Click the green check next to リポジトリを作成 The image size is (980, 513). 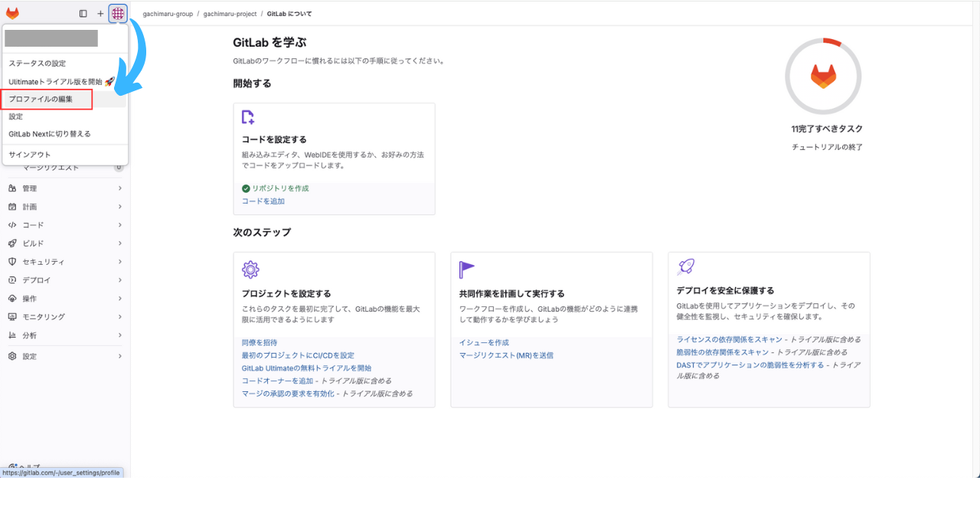[246, 188]
